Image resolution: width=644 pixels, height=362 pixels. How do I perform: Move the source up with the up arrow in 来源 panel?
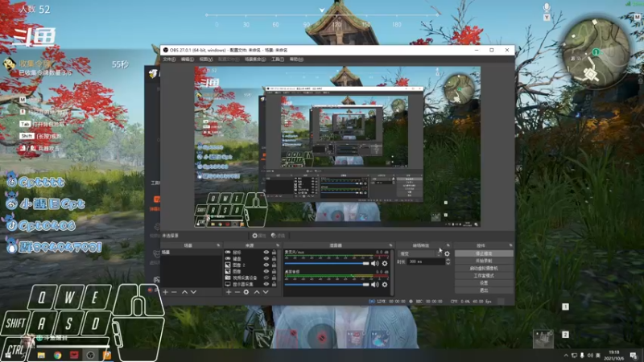click(256, 292)
